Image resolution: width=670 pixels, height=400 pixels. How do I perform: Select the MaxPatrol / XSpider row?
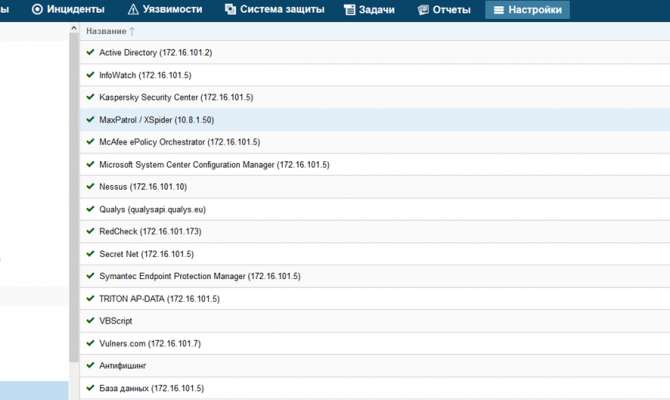(375, 120)
